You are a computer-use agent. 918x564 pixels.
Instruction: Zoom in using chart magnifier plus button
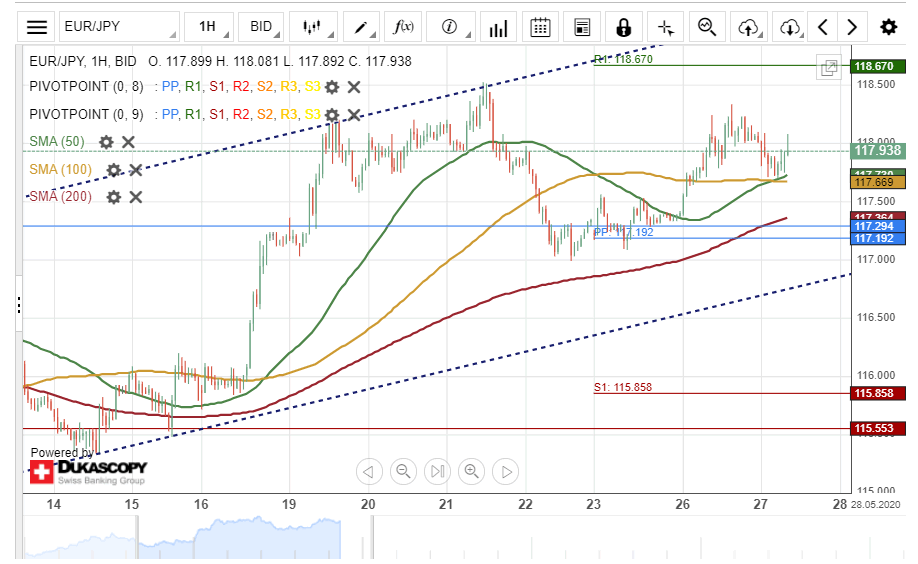472,471
